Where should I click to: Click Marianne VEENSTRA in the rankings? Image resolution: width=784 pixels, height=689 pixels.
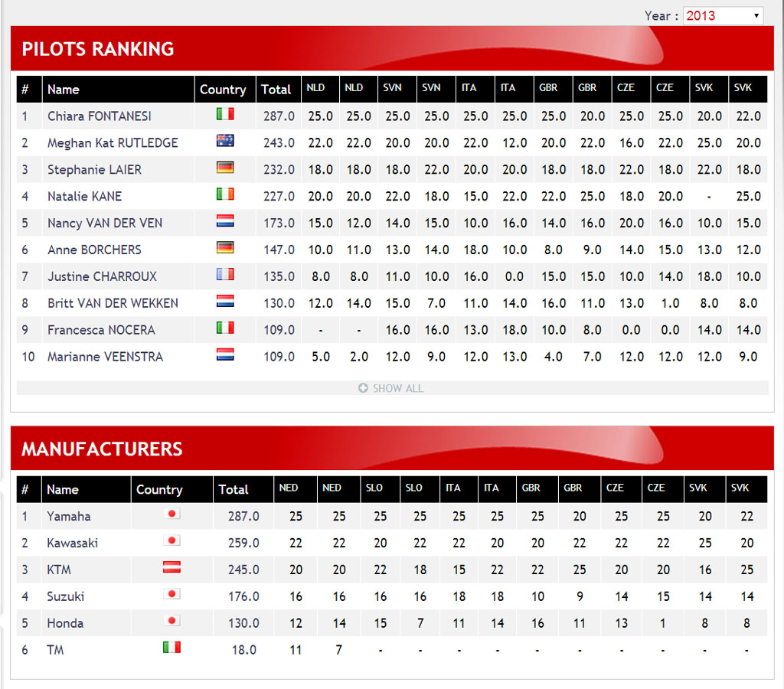(x=105, y=358)
